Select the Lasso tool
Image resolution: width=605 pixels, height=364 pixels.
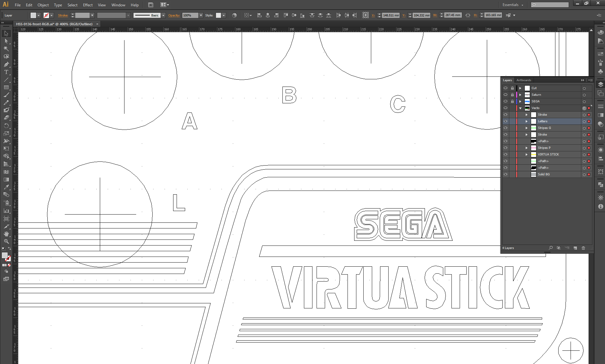6,57
